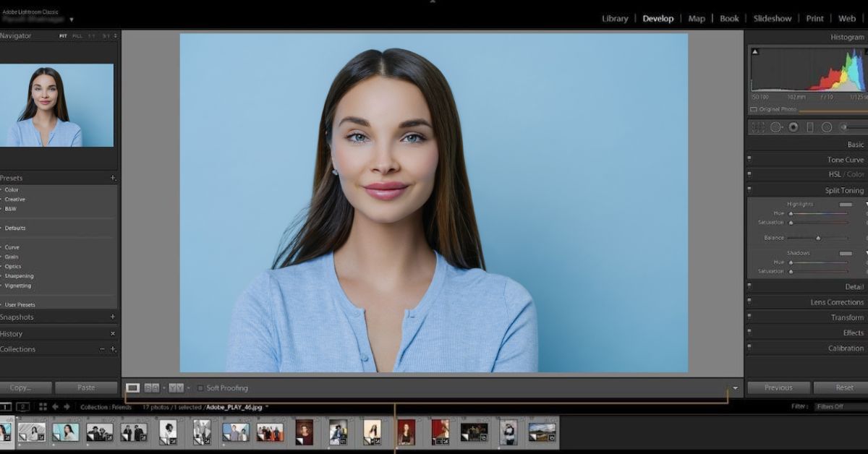The image size is (868, 454).
Task: Toggle the Detail panel switch
Action: click(x=749, y=286)
